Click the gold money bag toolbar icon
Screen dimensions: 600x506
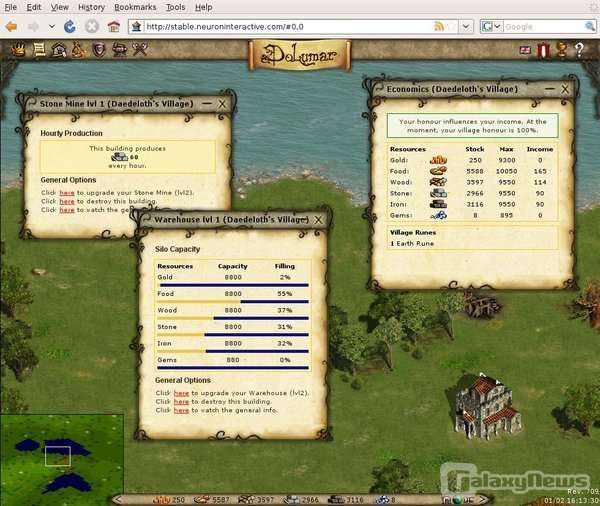click(x=79, y=50)
